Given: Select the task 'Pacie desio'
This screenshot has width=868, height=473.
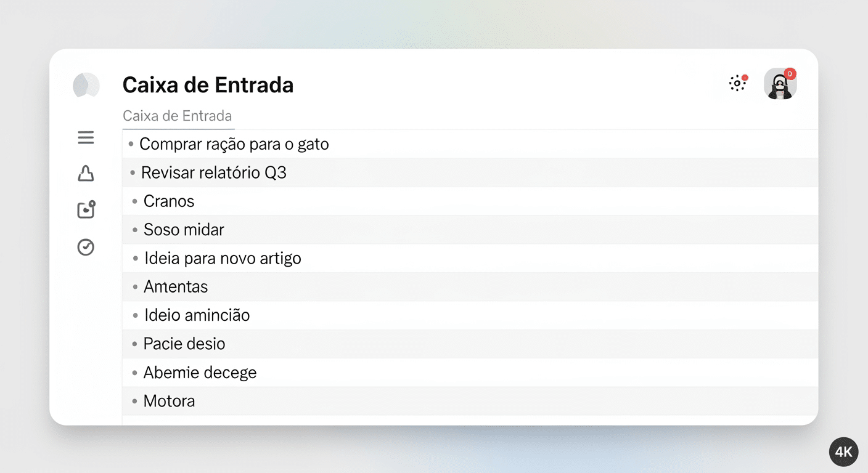Looking at the screenshot, I should (x=184, y=344).
